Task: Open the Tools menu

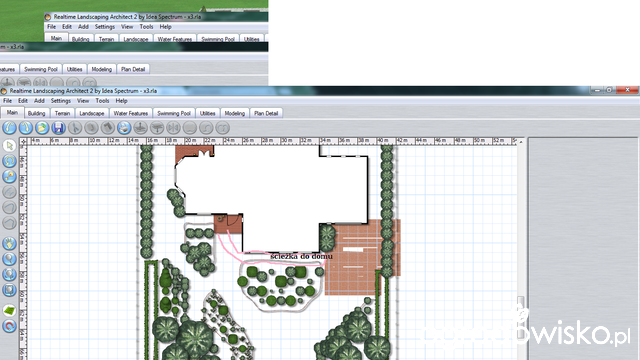Action: pyautogui.click(x=102, y=101)
